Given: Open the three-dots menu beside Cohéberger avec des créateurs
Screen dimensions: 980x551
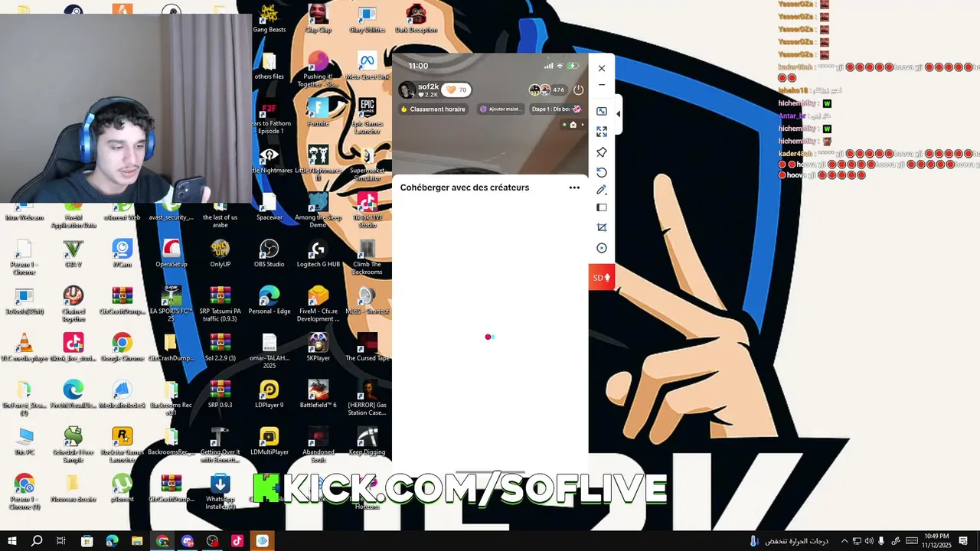Looking at the screenshot, I should [x=574, y=187].
